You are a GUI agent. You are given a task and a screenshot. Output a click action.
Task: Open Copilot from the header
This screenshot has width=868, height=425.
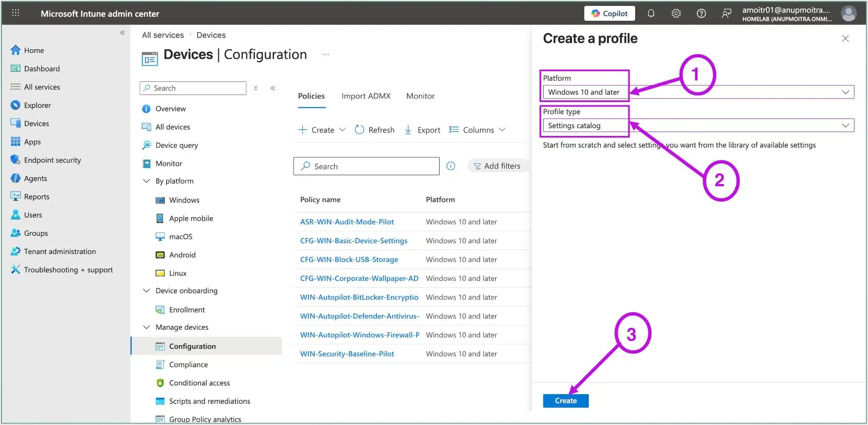[x=609, y=14]
